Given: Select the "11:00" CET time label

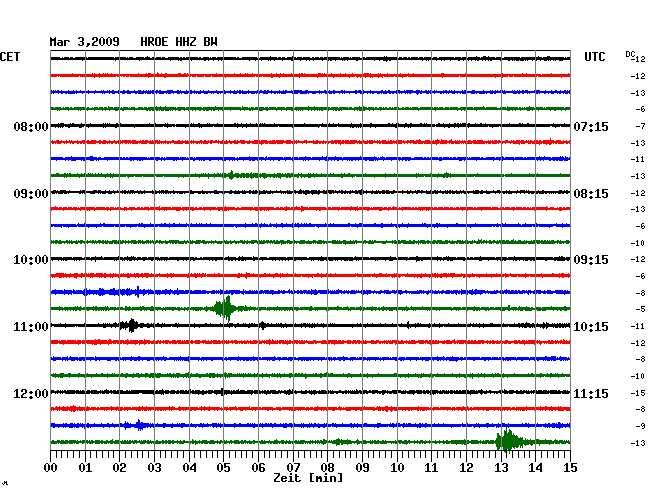Looking at the screenshot, I should 31,327.
